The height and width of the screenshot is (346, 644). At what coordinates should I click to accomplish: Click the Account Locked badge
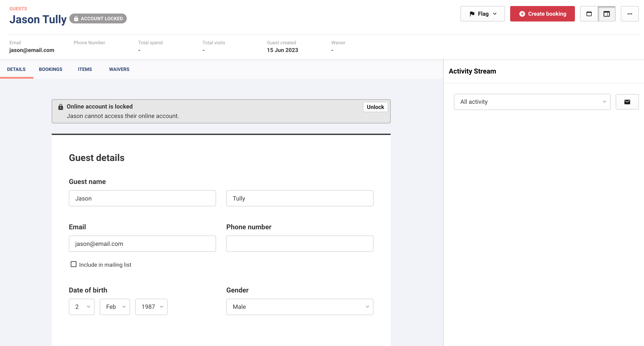(x=98, y=18)
